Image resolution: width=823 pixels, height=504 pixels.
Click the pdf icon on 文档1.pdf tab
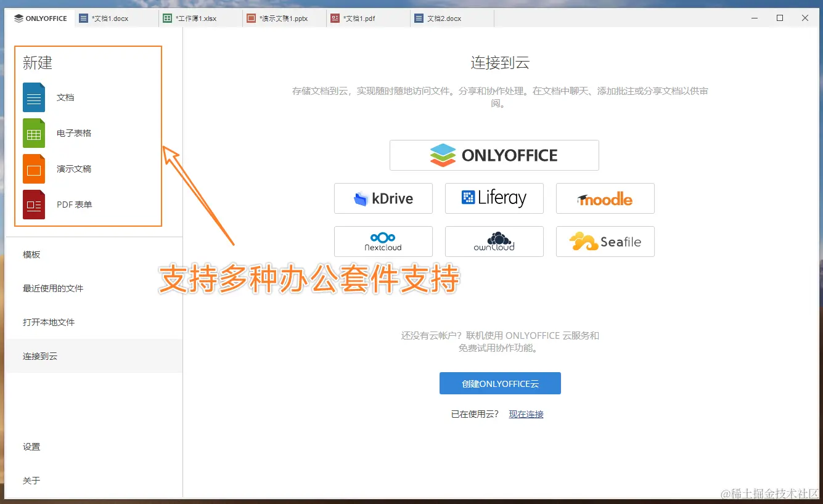(x=335, y=18)
